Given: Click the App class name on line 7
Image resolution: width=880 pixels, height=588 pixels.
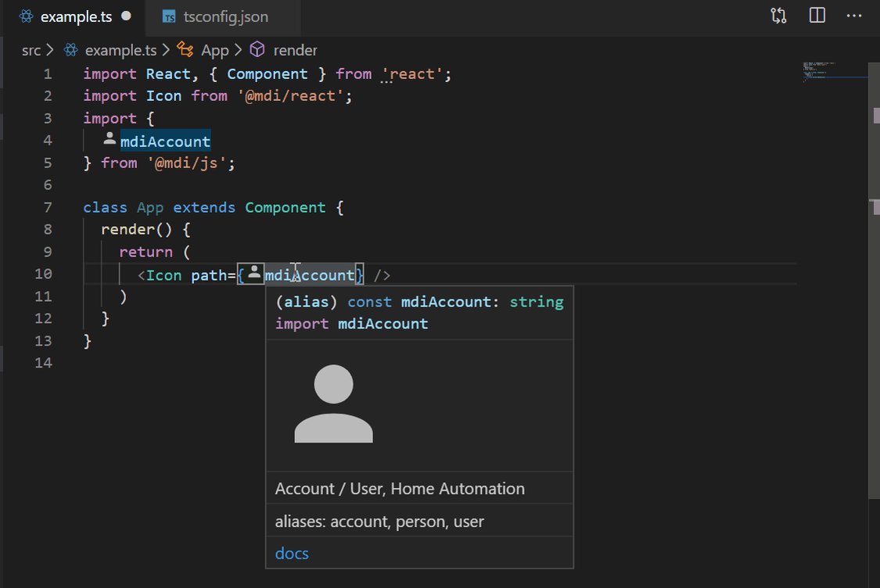Looking at the screenshot, I should pos(150,207).
